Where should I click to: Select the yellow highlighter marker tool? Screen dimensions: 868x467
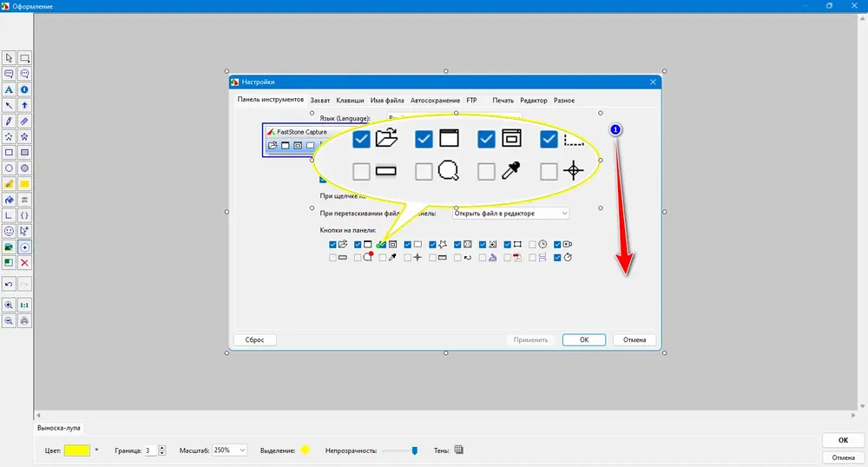pyautogui.click(x=9, y=184)
